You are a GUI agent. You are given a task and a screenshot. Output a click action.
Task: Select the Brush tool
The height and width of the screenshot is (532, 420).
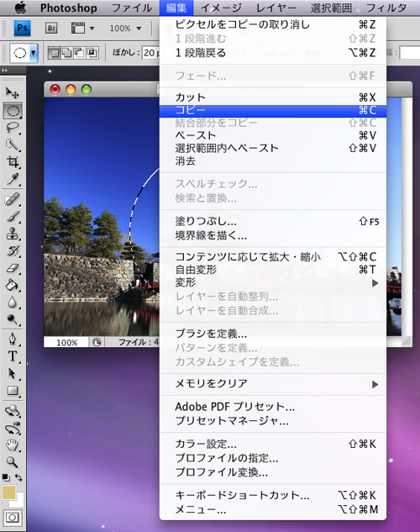coord(13,217)
